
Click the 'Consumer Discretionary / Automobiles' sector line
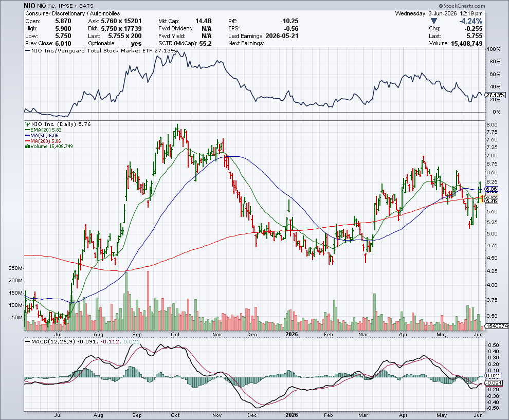tap(72, 14)
